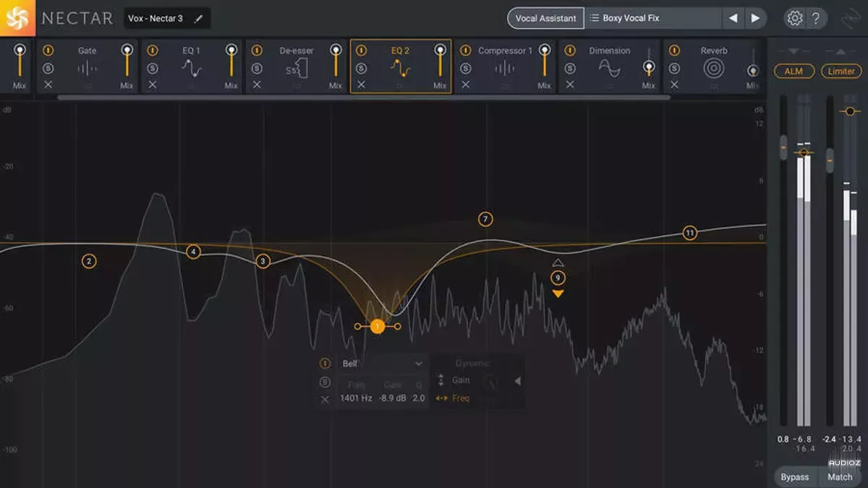Viewport: 868px width, 488px height.
Task: Edit the 2.0 Q value
Action: click(x=419, y=398)
